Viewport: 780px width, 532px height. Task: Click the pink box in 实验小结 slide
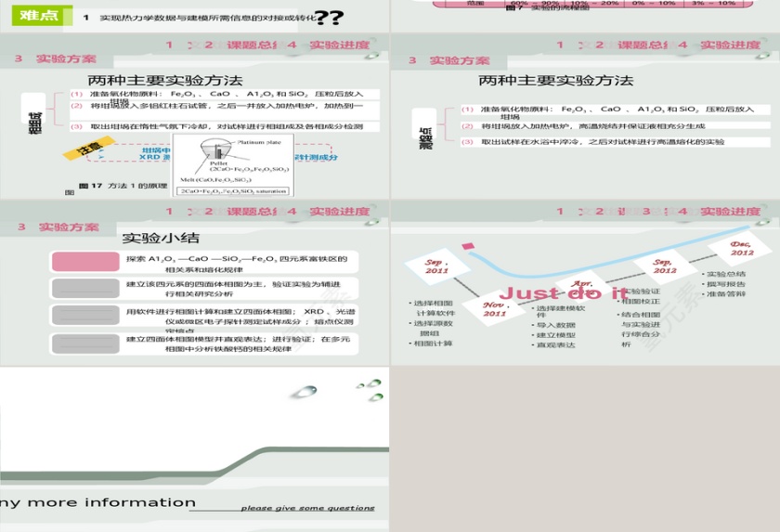85,262
